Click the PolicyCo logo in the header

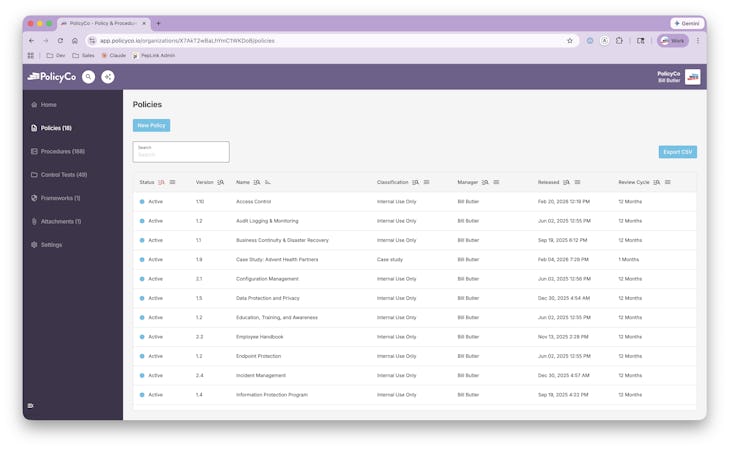[x=52, y=77]
